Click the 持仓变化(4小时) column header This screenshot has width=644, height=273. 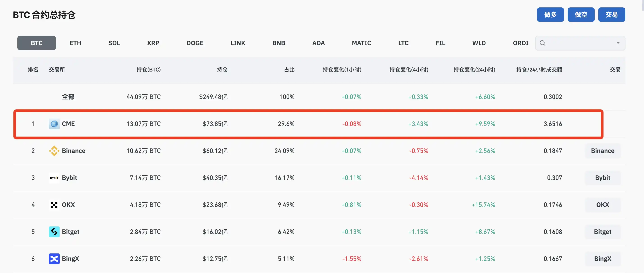click(409, 70)
